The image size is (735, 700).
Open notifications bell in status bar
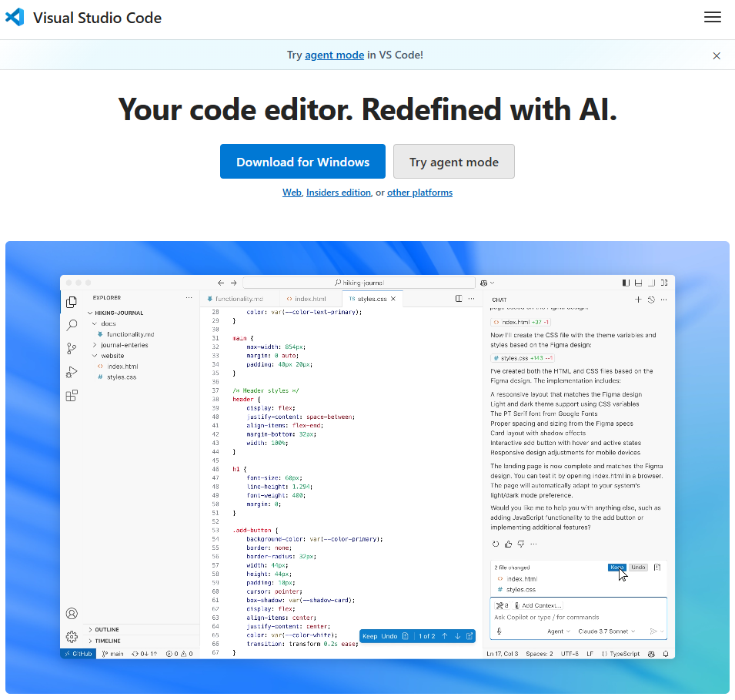click(x=666, y=654)
